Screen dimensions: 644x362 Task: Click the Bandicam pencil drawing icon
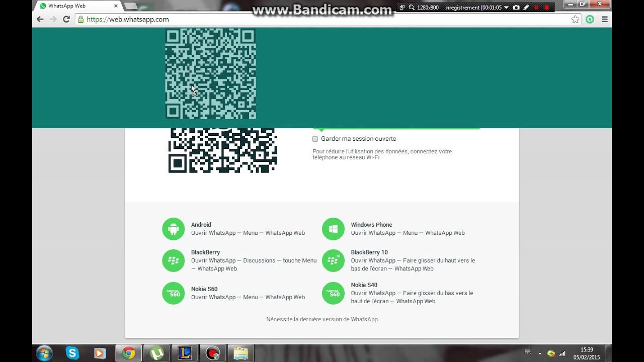click(526, 8)
